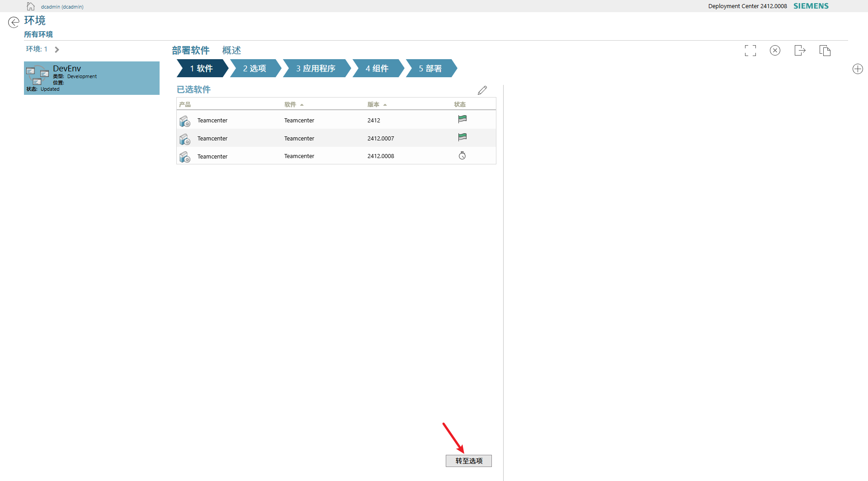Go to step 3 应用程序
The image size is (868, 481).
316,69
